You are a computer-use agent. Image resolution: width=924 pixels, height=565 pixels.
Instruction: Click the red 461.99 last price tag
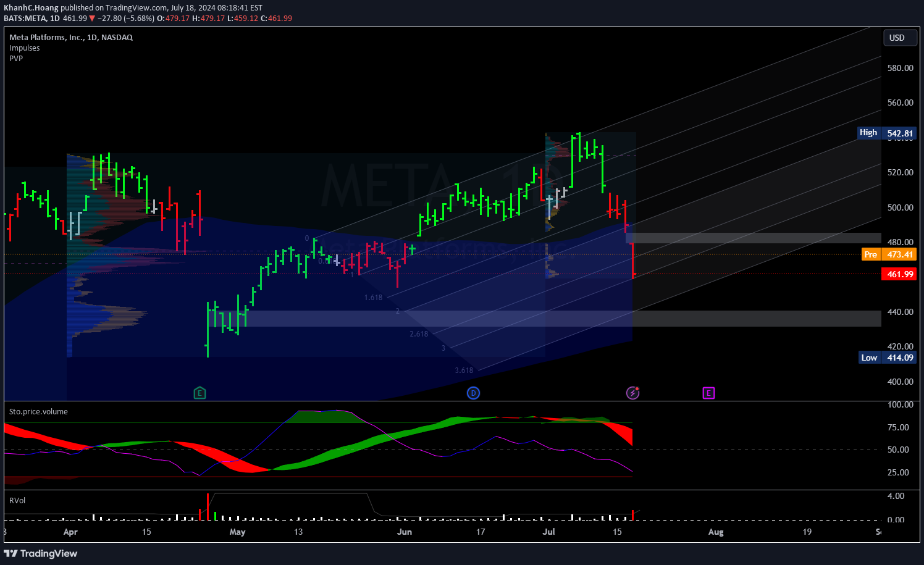pos(899,274)
